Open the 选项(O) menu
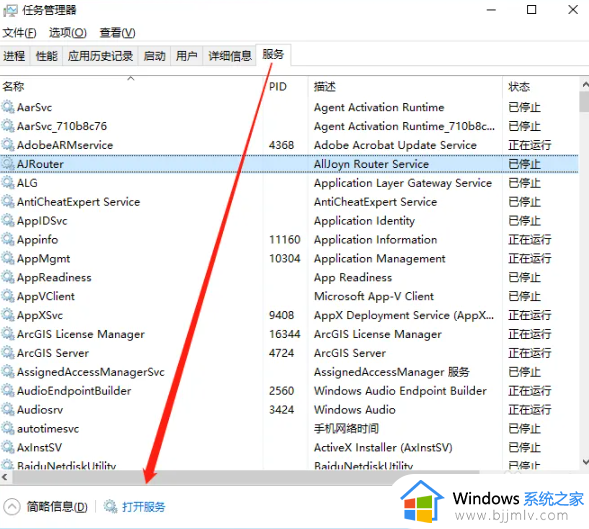Image resolution: width=589 pixels, height=529 pixels. pyautogui.click(x=68, y=33)
